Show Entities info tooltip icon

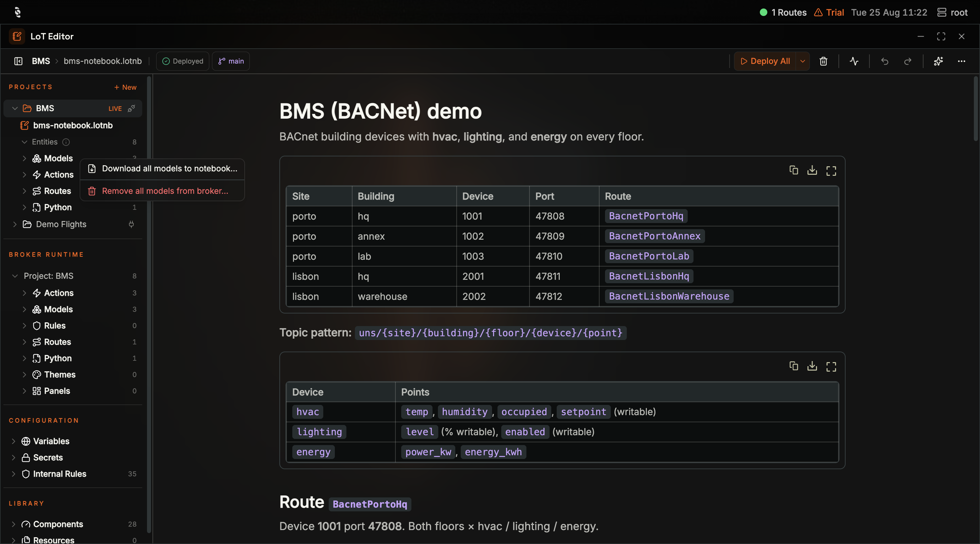click(66, 142)
